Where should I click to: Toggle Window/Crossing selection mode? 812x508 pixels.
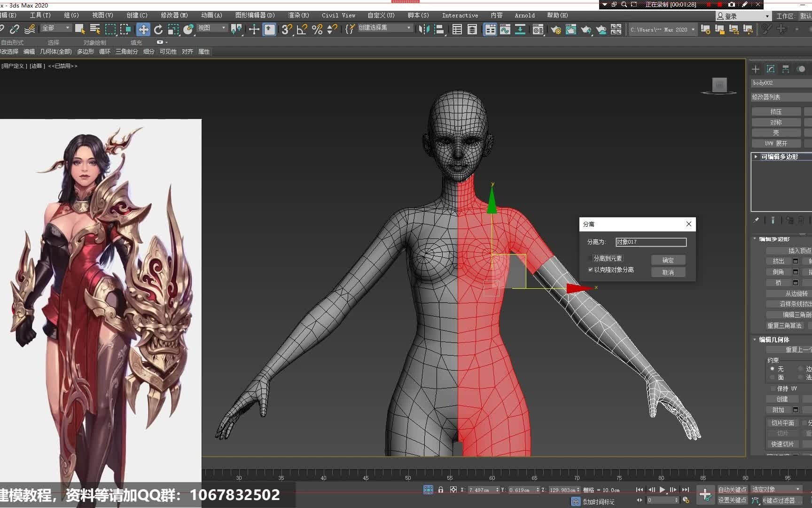click(x=125, y=29)
